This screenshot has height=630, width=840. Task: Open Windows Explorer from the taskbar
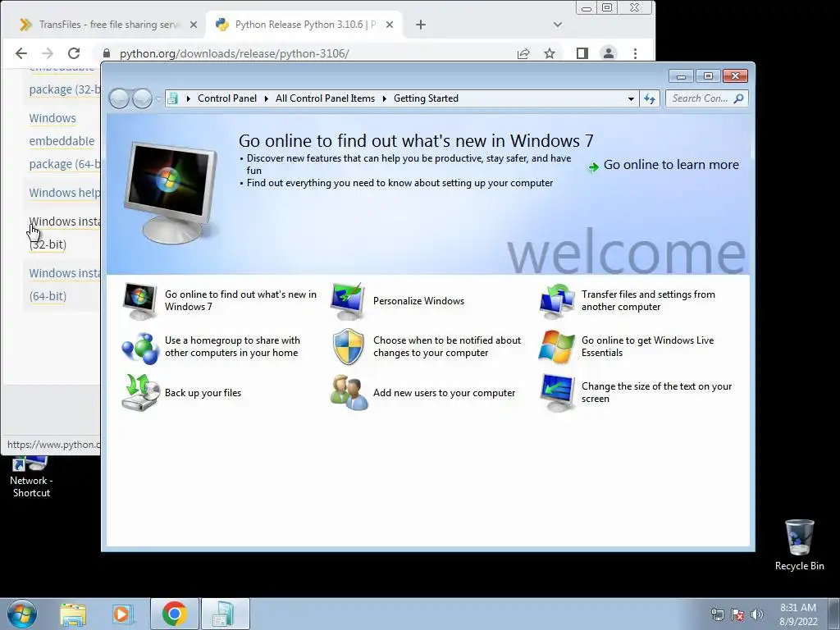(x=73, y=614)
